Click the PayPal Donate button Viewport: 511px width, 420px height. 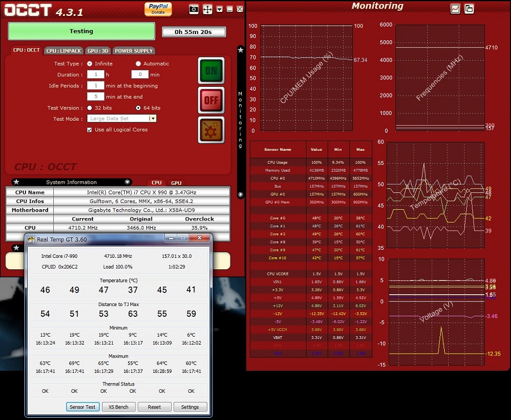(x=158, y=9)
